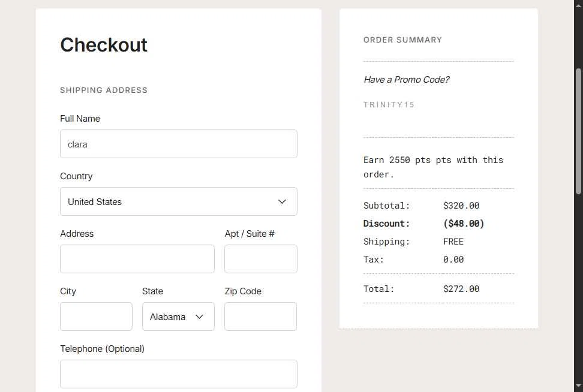
Task: Click the State label
Action: click(x=152, y=291)
